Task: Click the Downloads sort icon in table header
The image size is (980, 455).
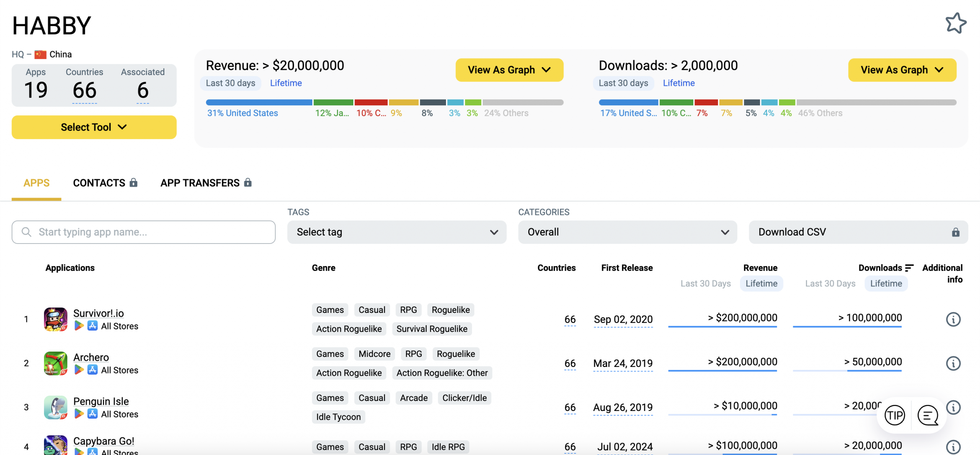Action: 909,268
